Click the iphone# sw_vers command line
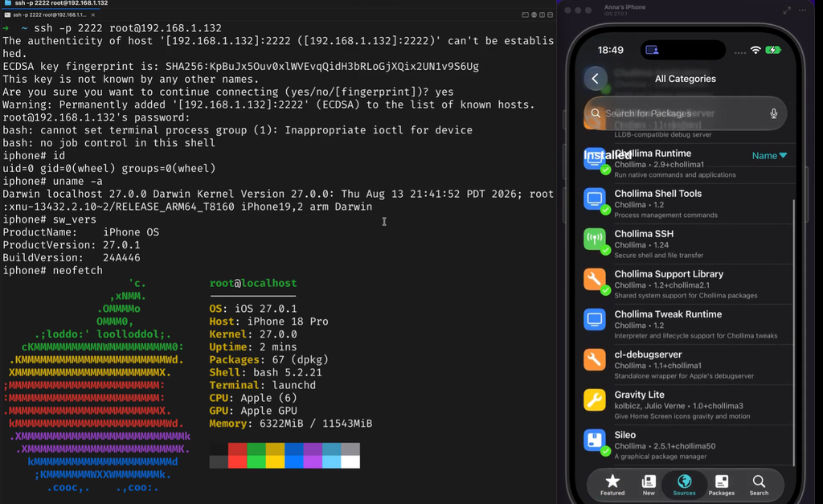 point(49,219)
